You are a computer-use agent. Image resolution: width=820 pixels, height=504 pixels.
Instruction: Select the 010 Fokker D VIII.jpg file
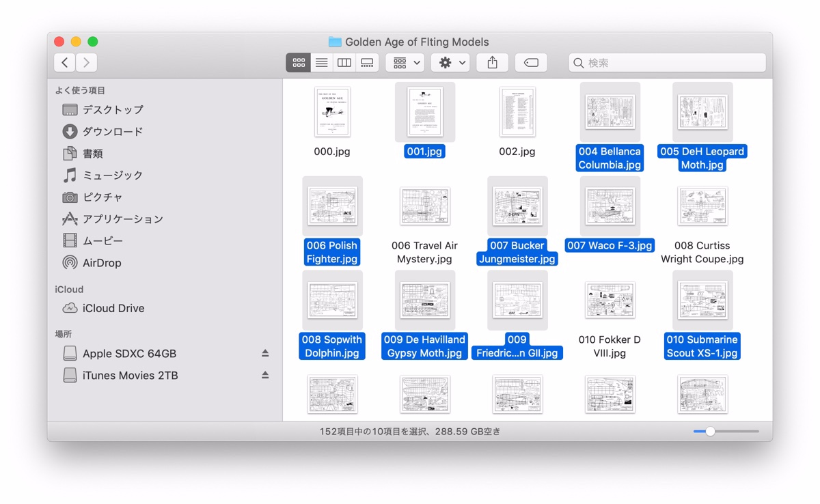coord(610,300)
